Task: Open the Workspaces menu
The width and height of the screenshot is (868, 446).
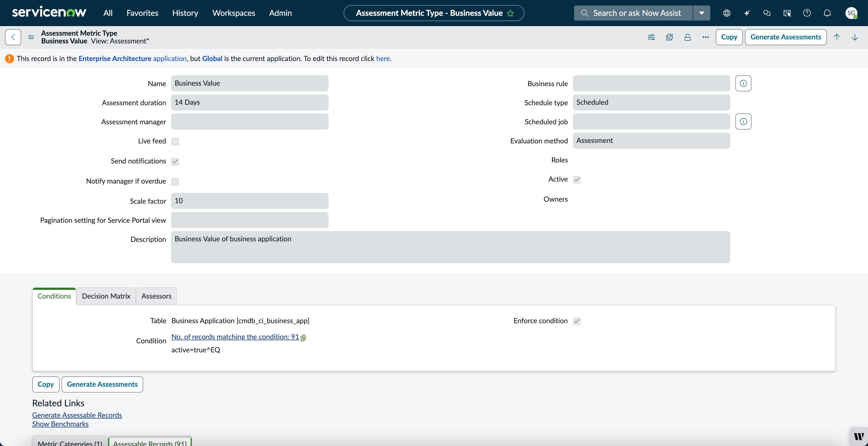Action: click(234, 13)
